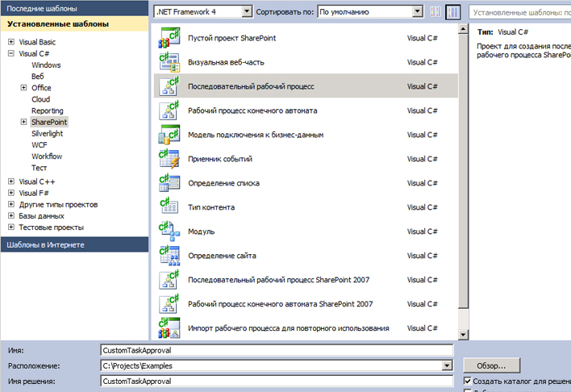Click the Тип контента name text

point(211,207)
